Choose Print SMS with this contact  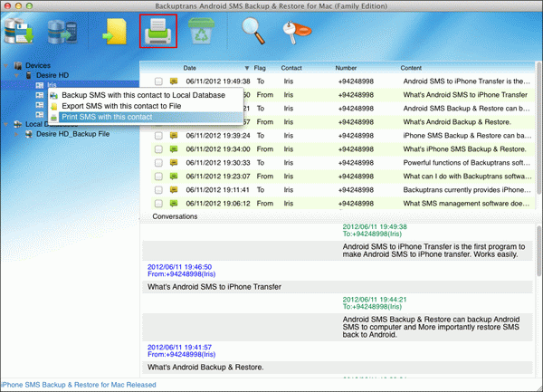[x=146, y=117]
